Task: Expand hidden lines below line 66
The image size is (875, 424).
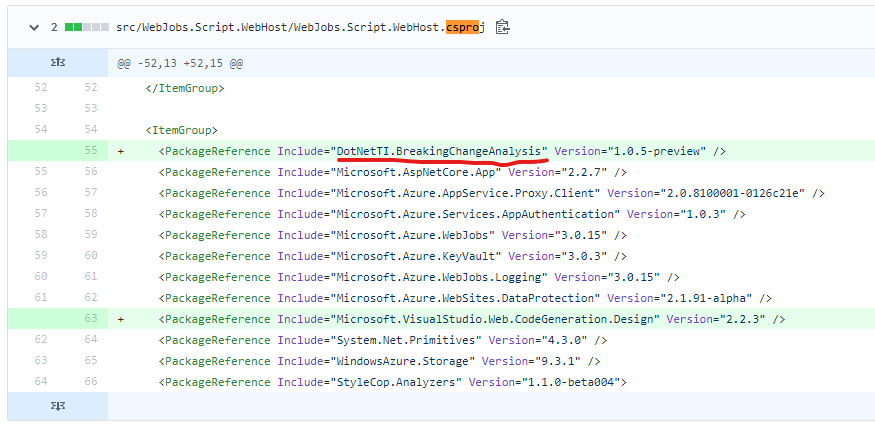Action: [57, 406]
